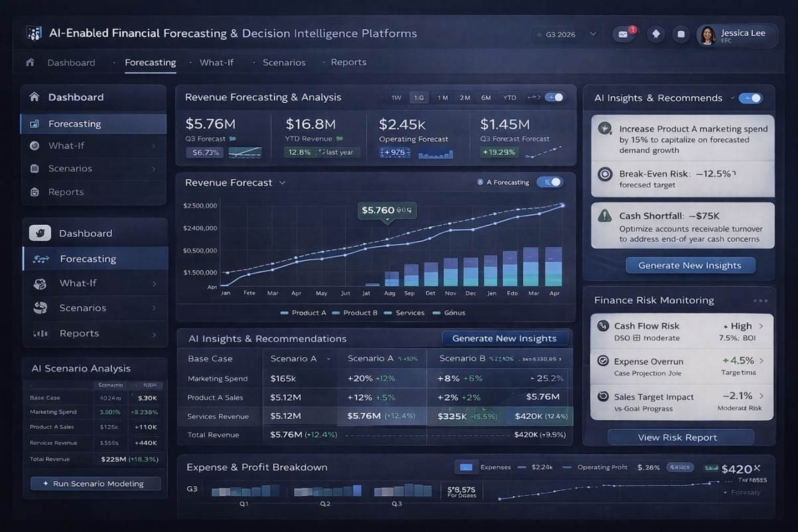Toggle the AI Insights & Recommends switch
798x532 pixels.
[x=751, y=98]
